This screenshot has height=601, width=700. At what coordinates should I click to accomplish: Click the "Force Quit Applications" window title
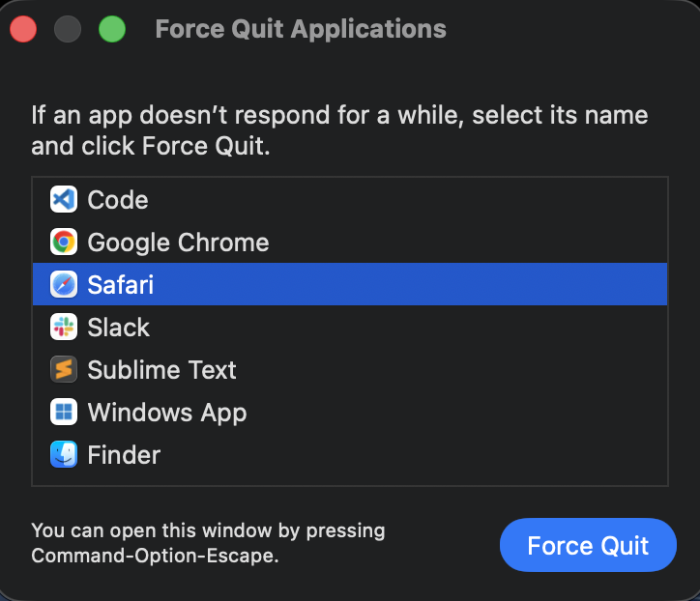pos(301,29)
